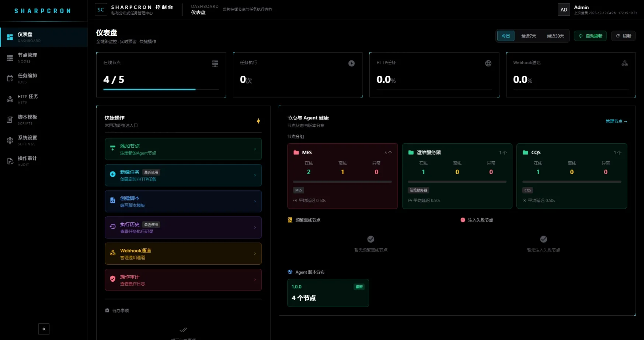Click the dashboard grid icon in sidebar
This screenshot has height=340, width=644.
(x=10, y=37)
